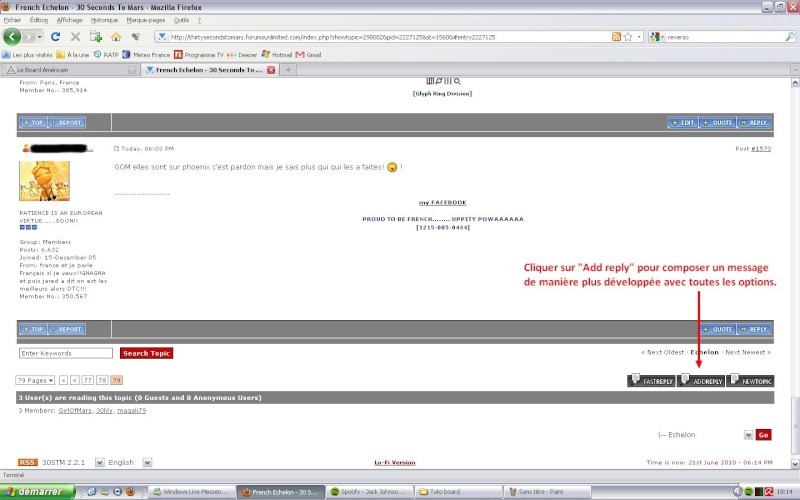Open the back/forward history dropdown arrow
800x500 pixels.
coord(40,37)
